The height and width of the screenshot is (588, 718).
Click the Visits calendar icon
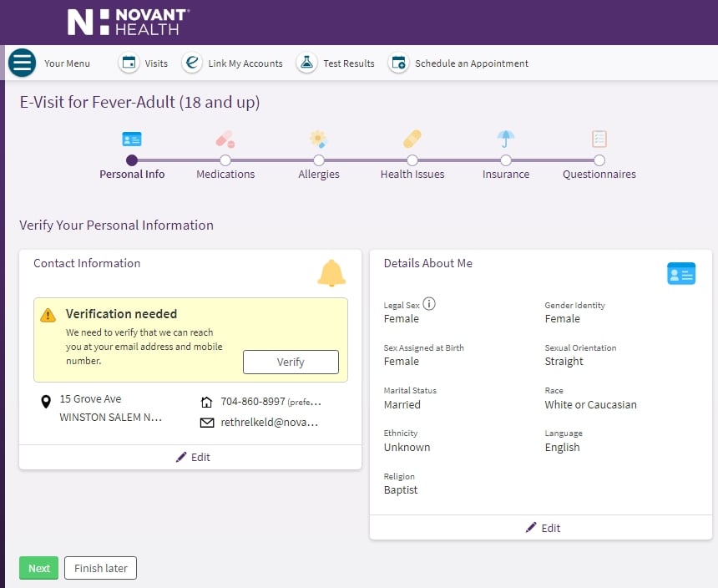pos(128,62)
